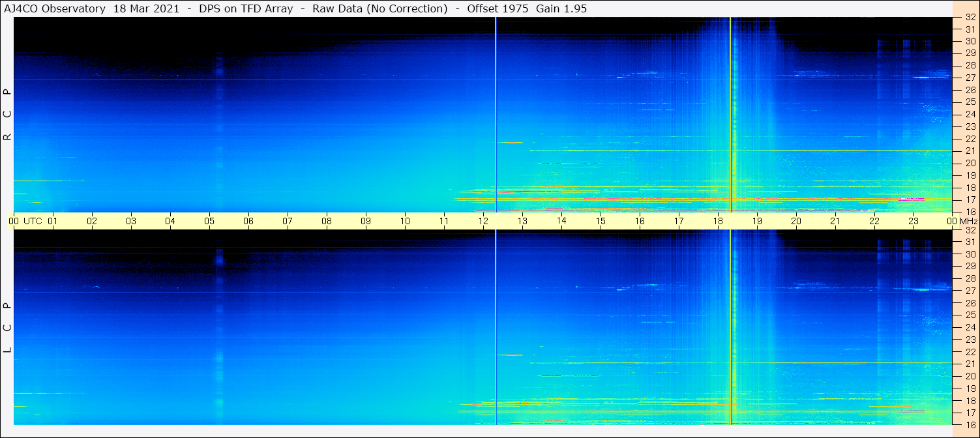This screenshot has height=438, width=980.
Task: Select the "Offset 1975" value in header
Action: 498,8
